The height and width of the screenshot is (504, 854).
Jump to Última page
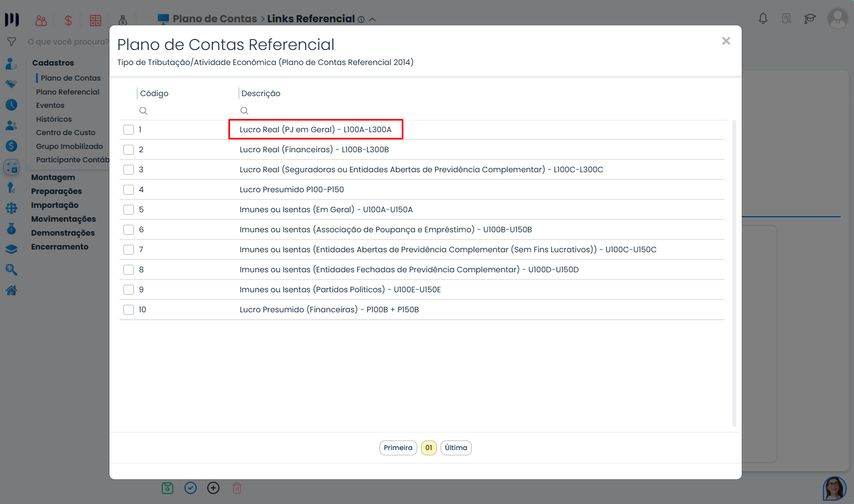tap(456, 448)
